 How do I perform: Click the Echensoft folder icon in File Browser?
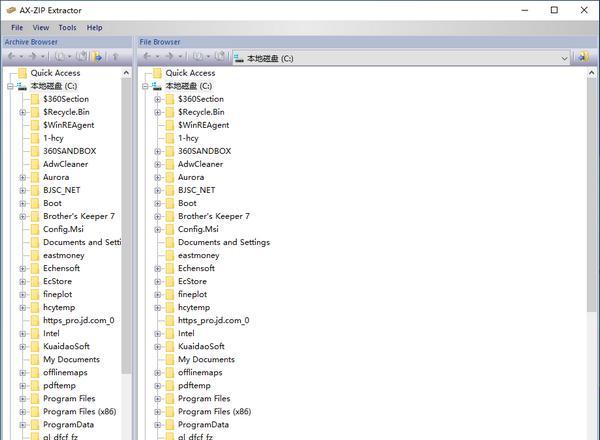click(x=170, y=268)
